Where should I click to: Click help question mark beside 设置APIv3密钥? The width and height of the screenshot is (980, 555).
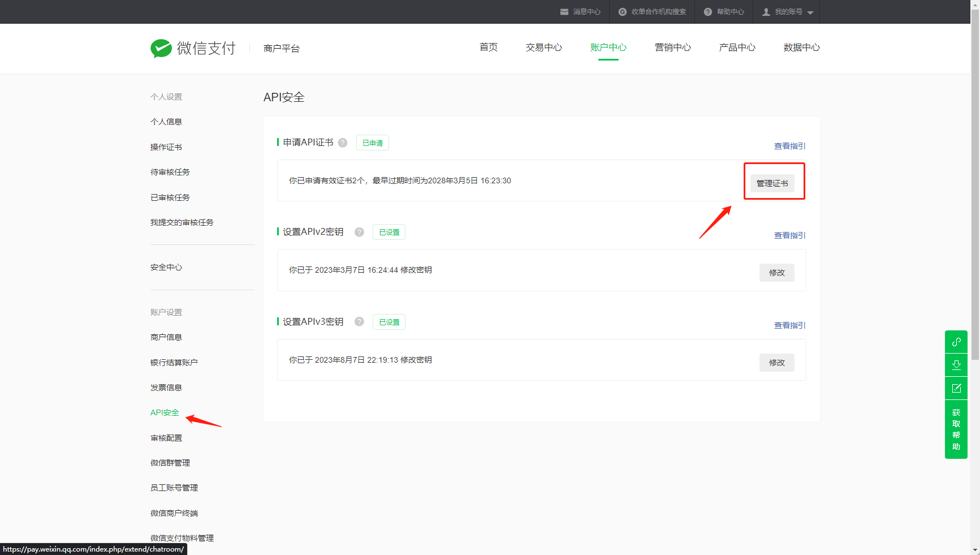pyautogui.click(x=359, y=322)
